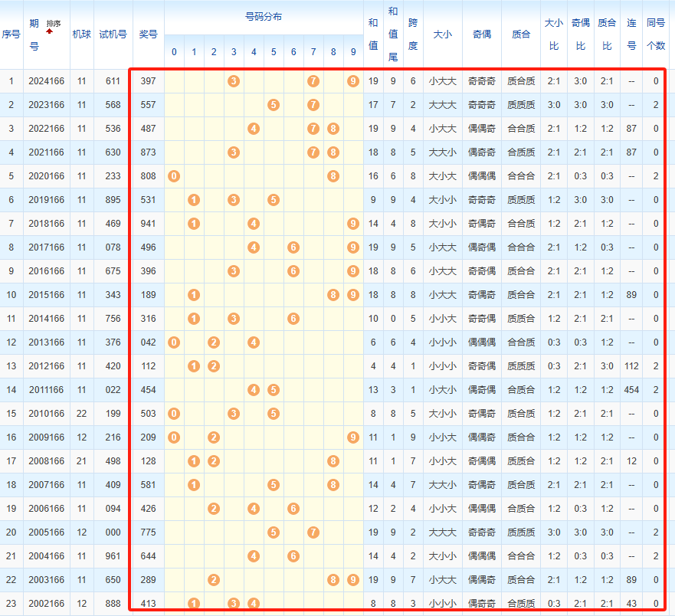Viewport: 675px width, 616px height.
Task: Click orange ball 4 in row 2022166
Action: point(254,129)
